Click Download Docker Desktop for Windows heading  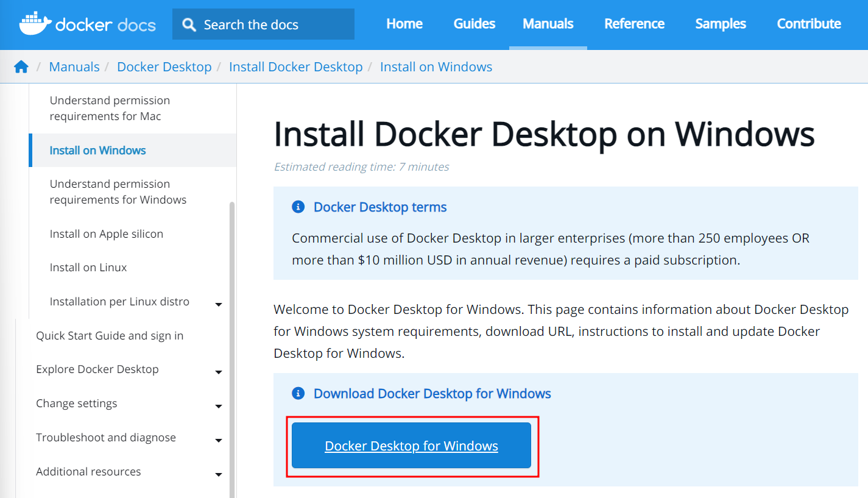(x=432, y=394)
